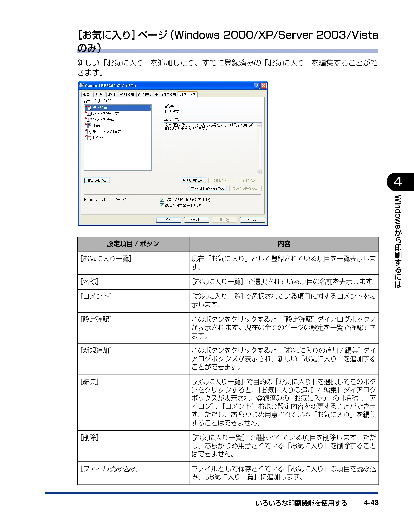This screenshot has height=532, width=414.
Task: Select 2ページ/枚(両面) in favorites list
Action: coord(106,120)
